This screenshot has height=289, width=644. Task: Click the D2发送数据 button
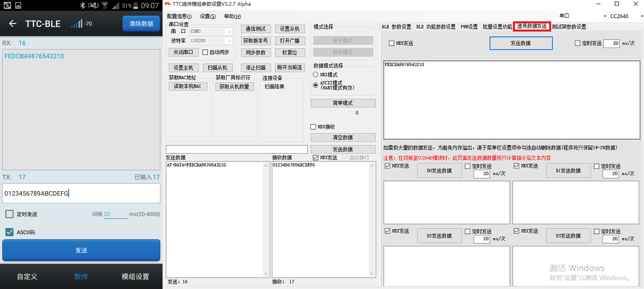click(x=439, y=236)
